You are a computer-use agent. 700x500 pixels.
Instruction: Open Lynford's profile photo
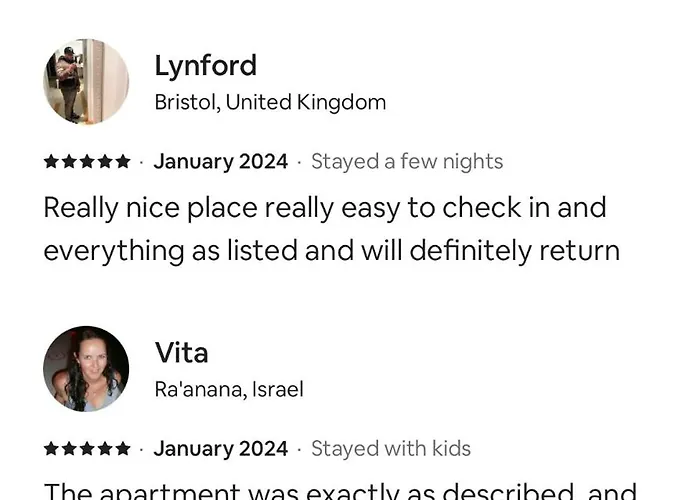(x=86, y=82)
